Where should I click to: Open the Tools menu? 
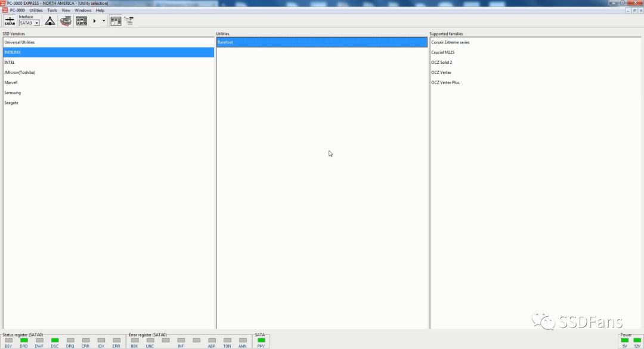pos(52,10)
